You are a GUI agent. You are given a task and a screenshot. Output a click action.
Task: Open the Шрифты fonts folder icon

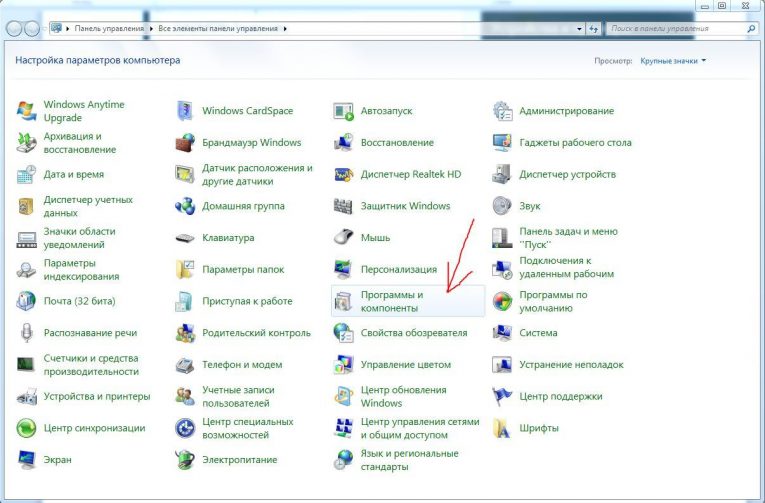tap(502, 428)
